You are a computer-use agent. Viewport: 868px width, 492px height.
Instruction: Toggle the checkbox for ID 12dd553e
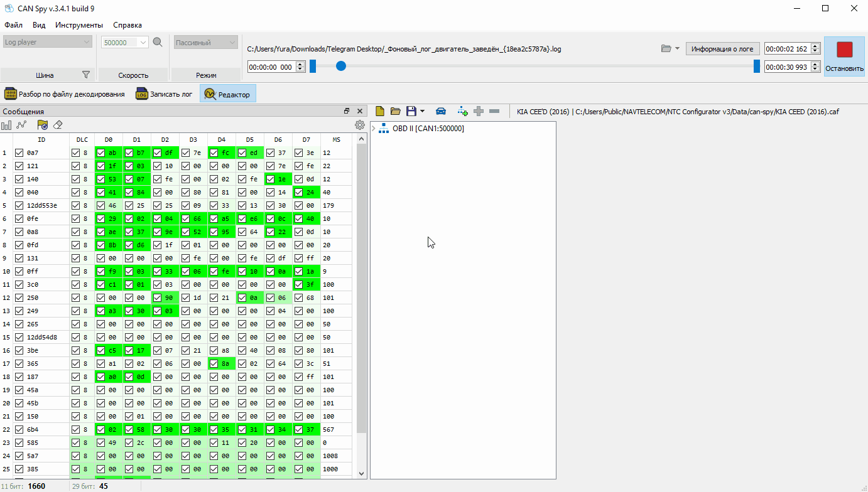click(19, 205)
